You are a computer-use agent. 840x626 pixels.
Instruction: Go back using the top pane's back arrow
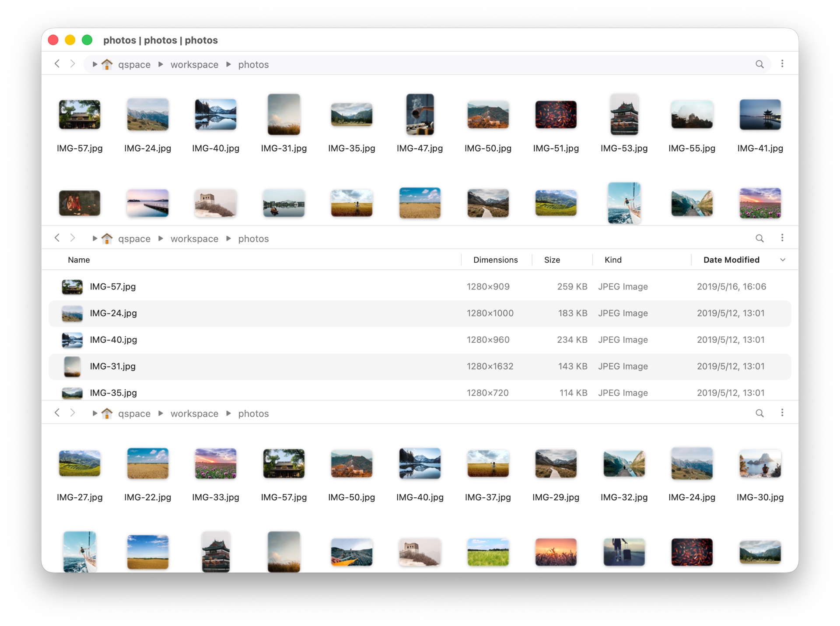click(57, 64)
